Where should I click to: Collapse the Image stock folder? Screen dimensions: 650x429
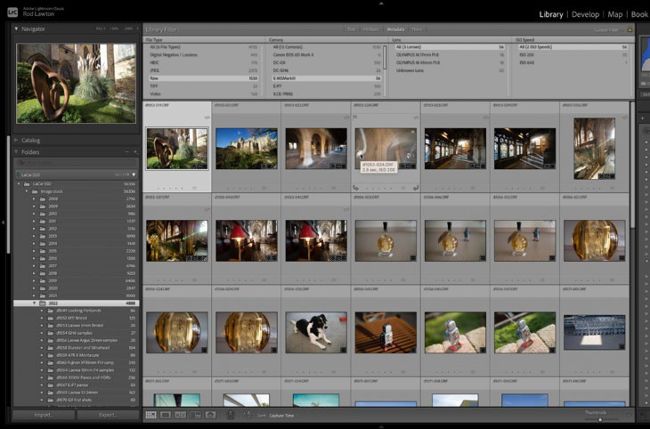pyautogui.click(x=27, y=191)
